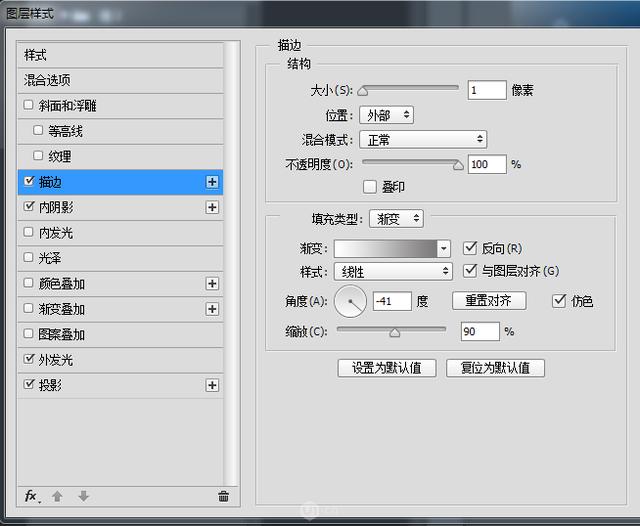This screenshot has height=526, width=640.
Task: Enable the 内发光 checkbox
Action: [x=28, y=232]
